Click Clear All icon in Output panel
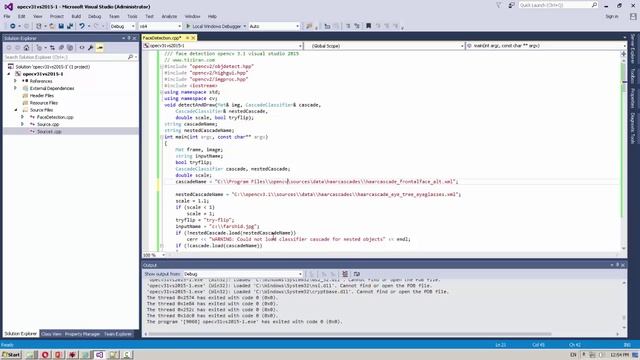 (345, 274)
